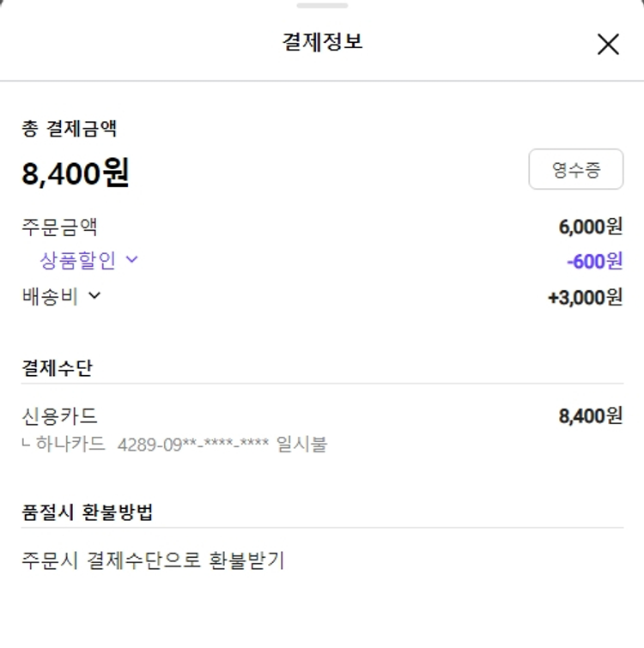The width and height of the screenshot is (644, 648).
Task: Click the 총 결제금액 heading
Action: pos(70,130)
